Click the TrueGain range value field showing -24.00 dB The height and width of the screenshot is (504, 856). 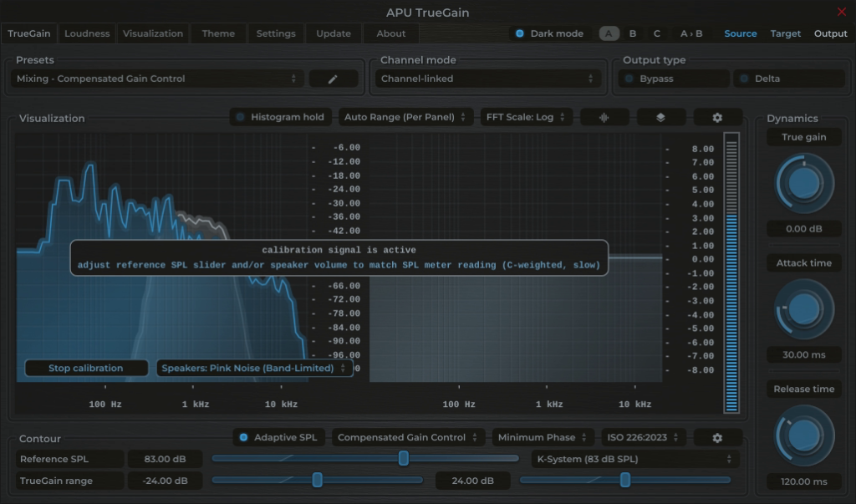coord(165,481)
